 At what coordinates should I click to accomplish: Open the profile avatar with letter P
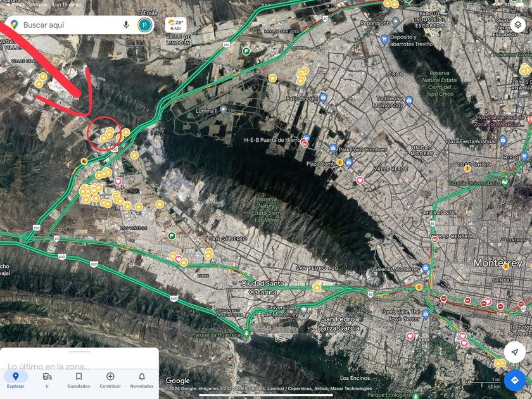pos(144,25)
